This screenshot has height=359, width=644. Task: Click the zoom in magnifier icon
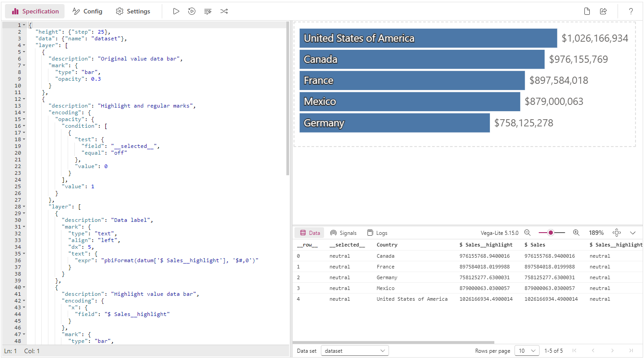(x=576, y=233)
